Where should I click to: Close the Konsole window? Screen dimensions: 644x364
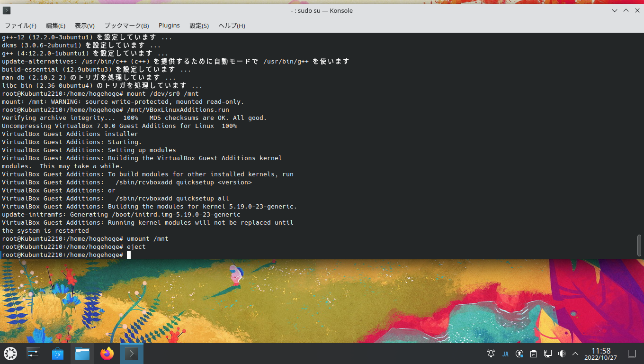pos(636,10)
